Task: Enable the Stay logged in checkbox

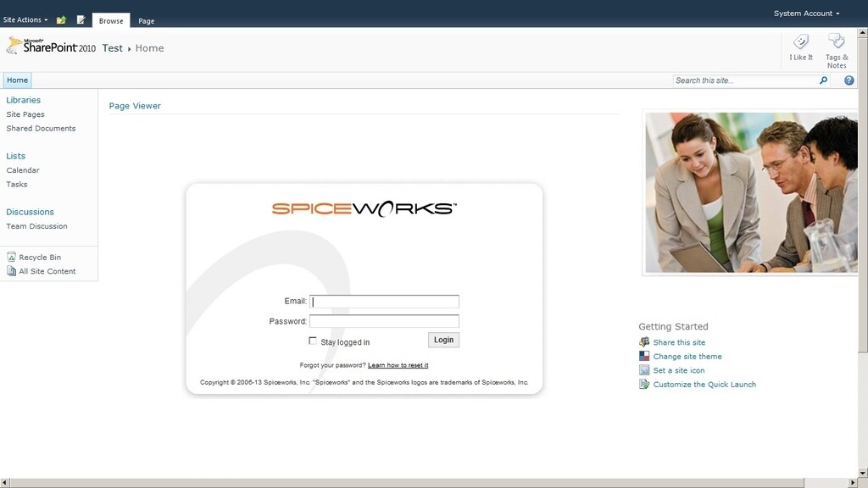Action: [313, 341]
